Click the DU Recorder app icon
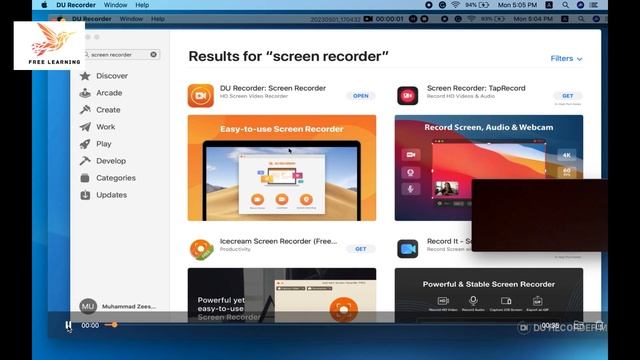The image size is (640, 360). [x=200, y=96]
